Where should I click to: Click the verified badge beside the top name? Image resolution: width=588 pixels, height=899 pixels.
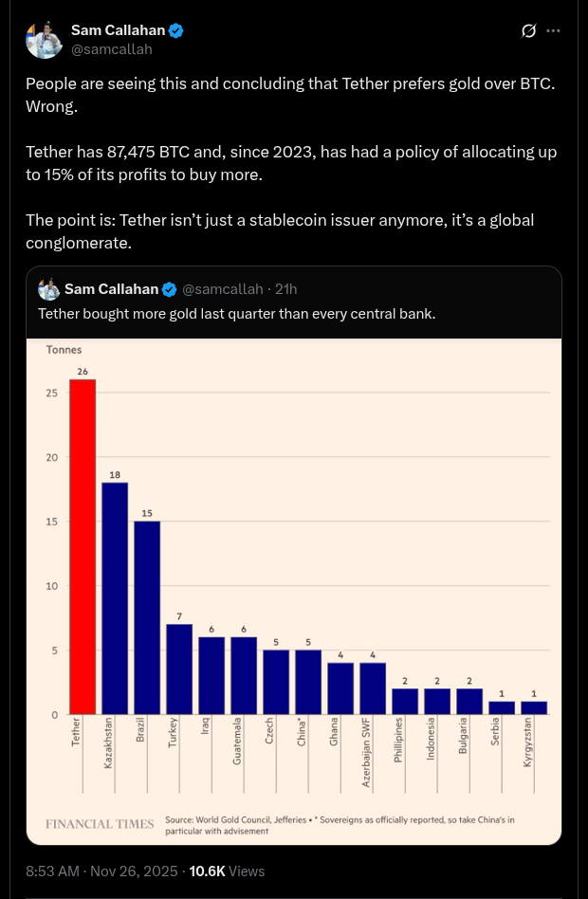[x=176, y=31]
